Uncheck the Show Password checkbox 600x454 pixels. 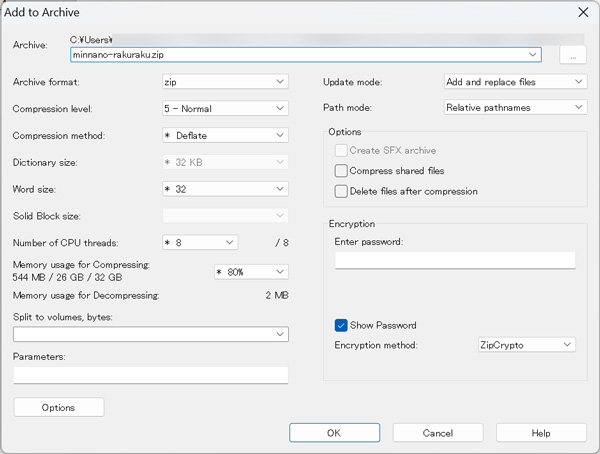pos(341,325)
